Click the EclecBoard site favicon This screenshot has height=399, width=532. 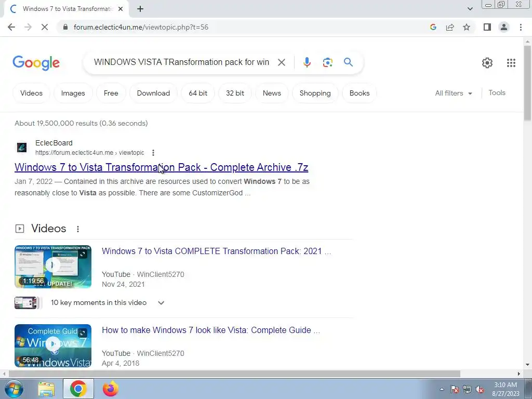[22, 148]
